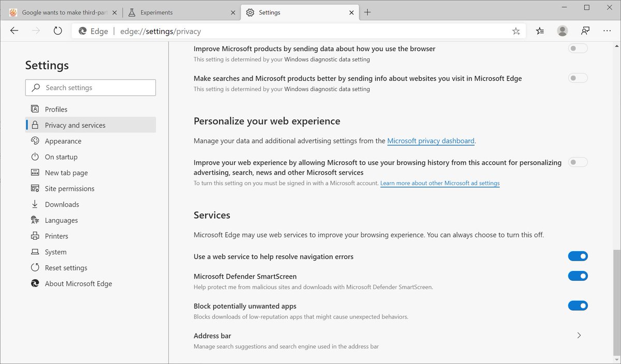Click the vertical scrollbar thumb
Image resolution: width=621 pixels, height=364 pixels.
tap(616, 304)
